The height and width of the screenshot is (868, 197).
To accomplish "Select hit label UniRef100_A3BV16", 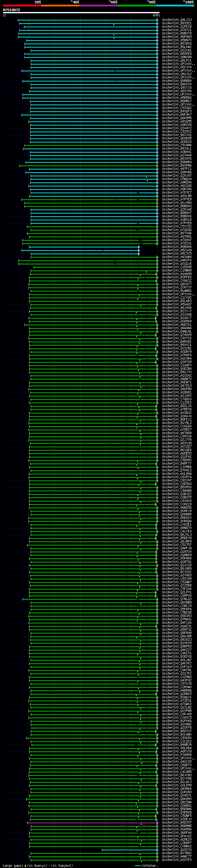I will [177, 220].
